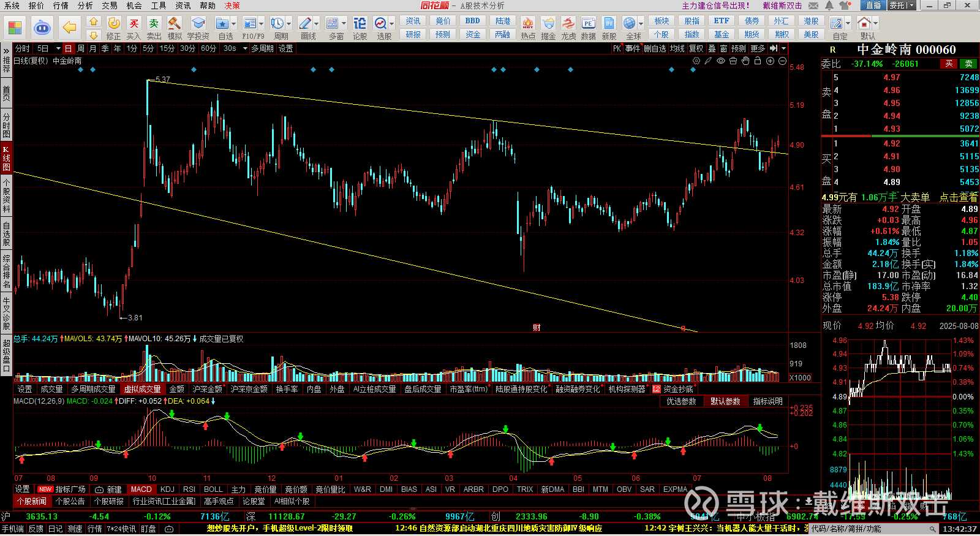Viewport: 980px width, 536px height.
Task: Expand the 全球 global dropdown arrow
Action: pos(641,23)
